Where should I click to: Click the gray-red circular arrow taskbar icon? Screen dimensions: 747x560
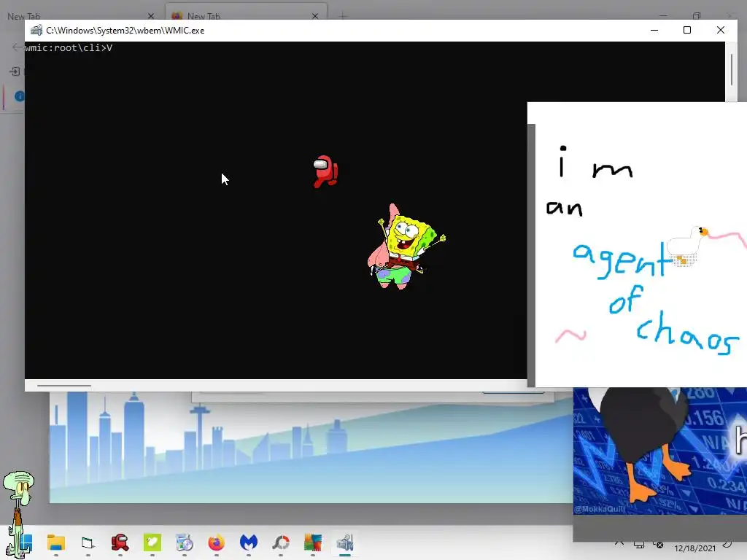(281, 542)
